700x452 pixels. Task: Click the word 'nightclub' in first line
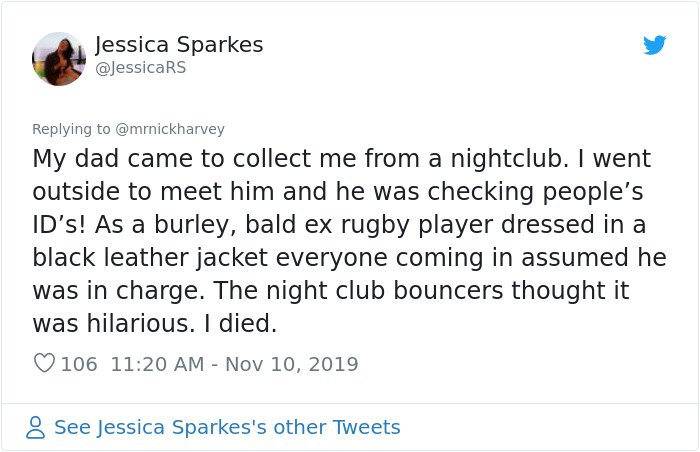pyautogui.click(x=506, y=159)
